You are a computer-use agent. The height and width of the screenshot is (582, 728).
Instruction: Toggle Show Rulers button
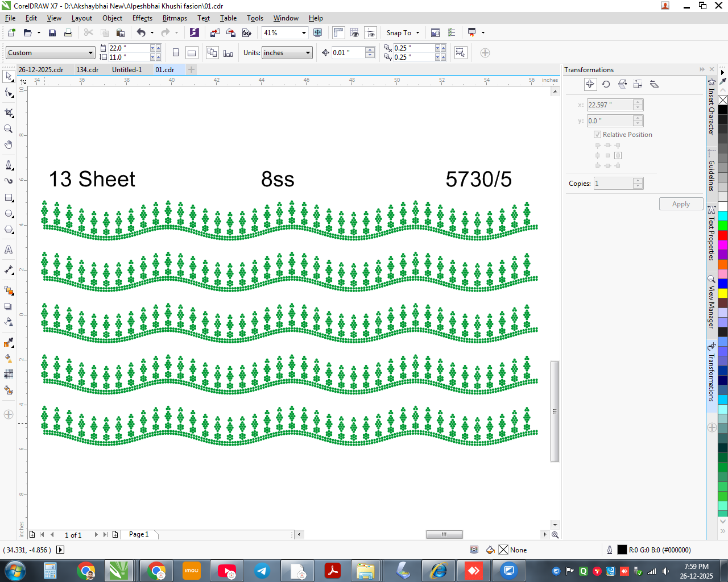(338, 33)
